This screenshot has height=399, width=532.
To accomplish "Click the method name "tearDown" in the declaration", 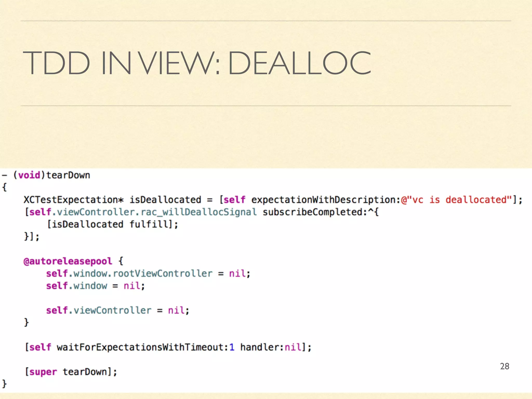I will pyautogui.click(x=68, y=175).
